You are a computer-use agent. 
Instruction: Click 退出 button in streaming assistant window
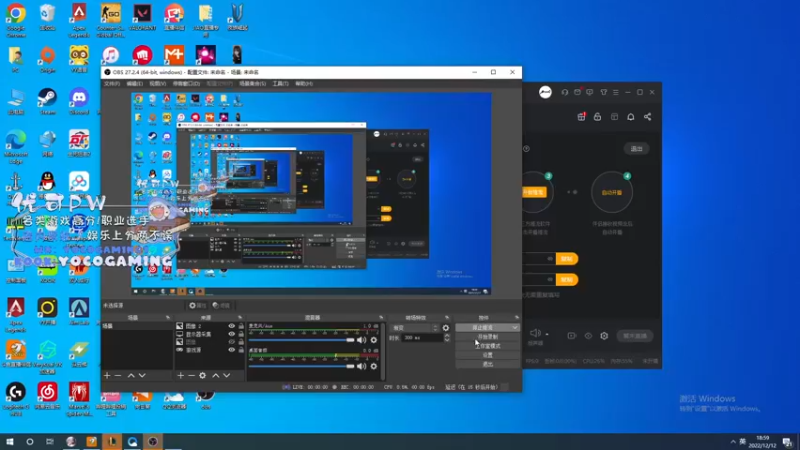coord(636,149)
